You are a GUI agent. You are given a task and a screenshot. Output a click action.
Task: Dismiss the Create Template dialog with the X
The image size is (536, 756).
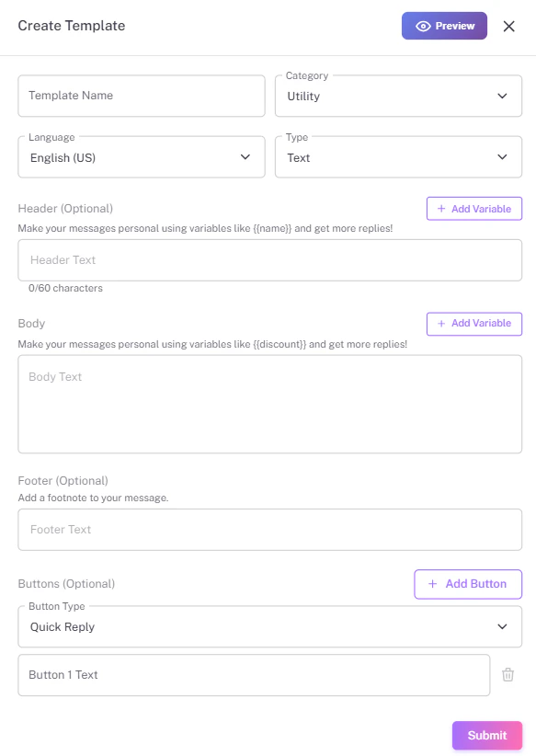coord(508,26)
